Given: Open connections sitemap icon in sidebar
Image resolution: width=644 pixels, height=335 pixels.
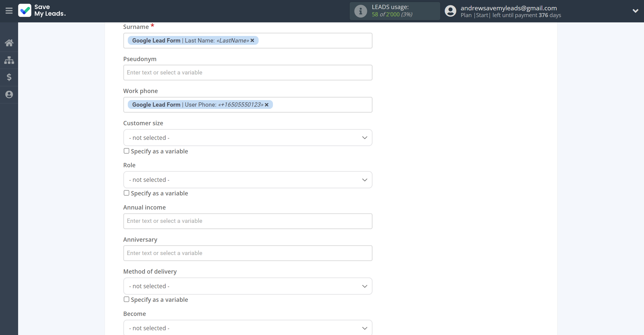Looking at the screenshot, I should (9, 60).
